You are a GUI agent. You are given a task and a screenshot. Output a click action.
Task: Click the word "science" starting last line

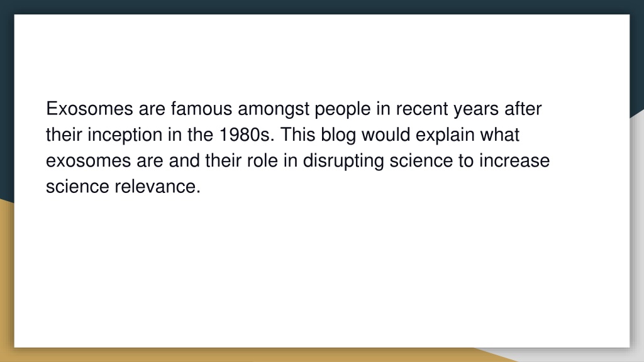77,186
